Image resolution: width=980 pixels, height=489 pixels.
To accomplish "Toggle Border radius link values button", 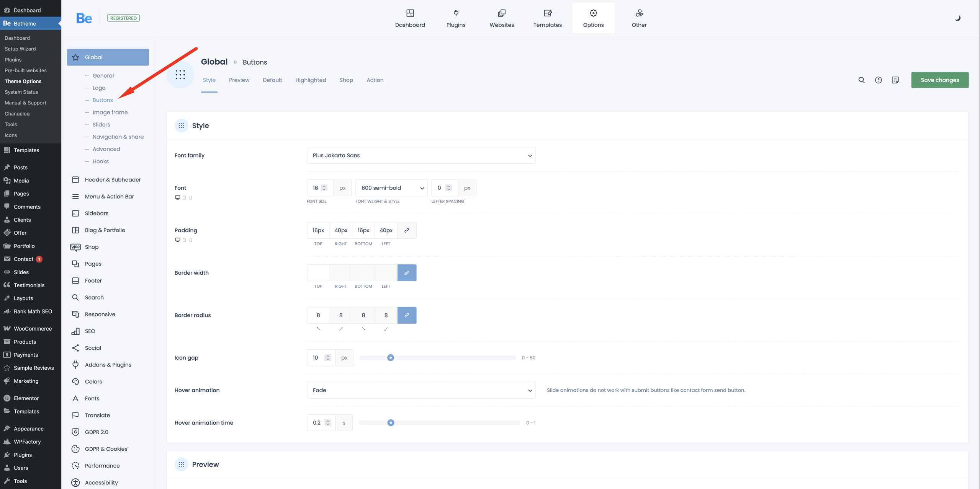I will click(x=407, y=315).
